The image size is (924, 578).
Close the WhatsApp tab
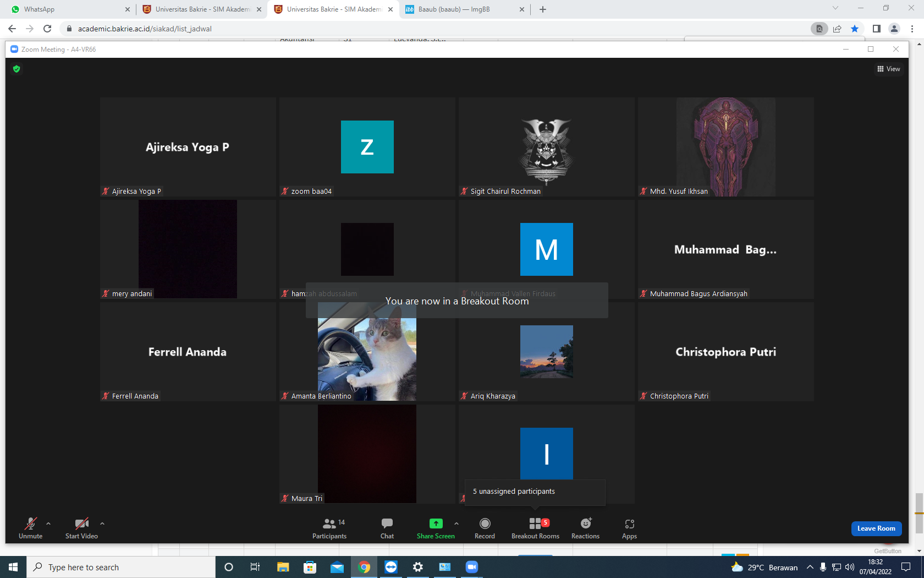(128, 9)
